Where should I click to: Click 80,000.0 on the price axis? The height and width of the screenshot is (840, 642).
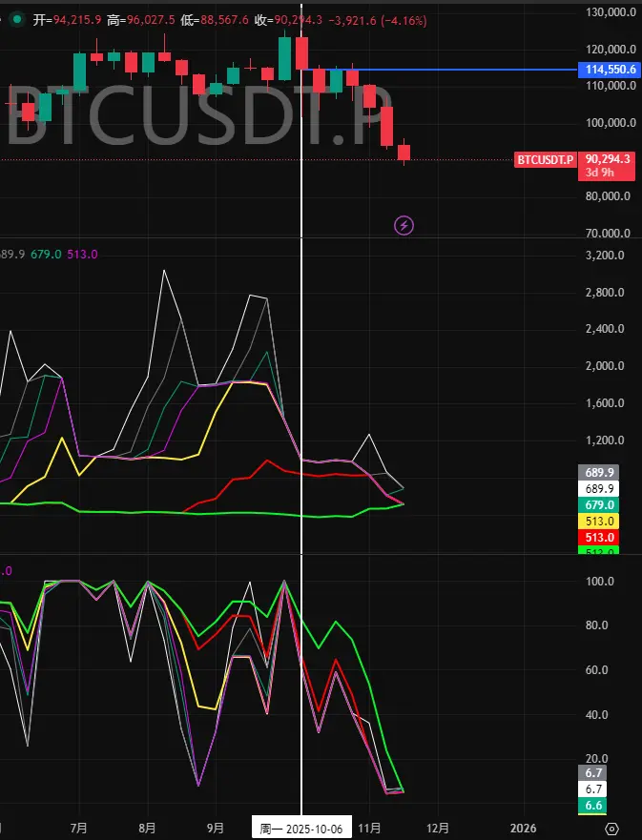pos(608,196)
